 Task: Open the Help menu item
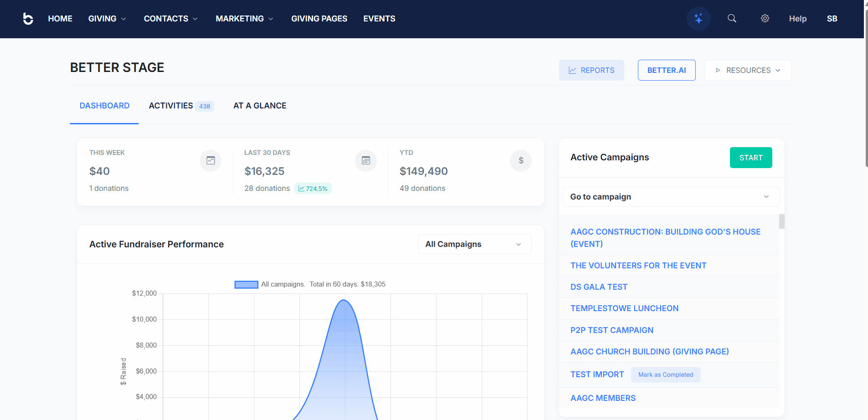tap(798, 19)
